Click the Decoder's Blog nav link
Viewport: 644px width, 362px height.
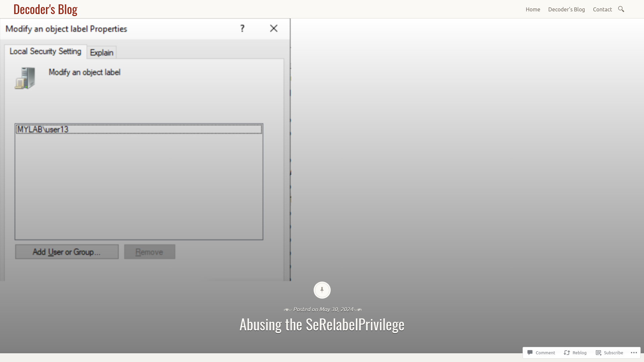pyautogui.click(x=567, y=9)
